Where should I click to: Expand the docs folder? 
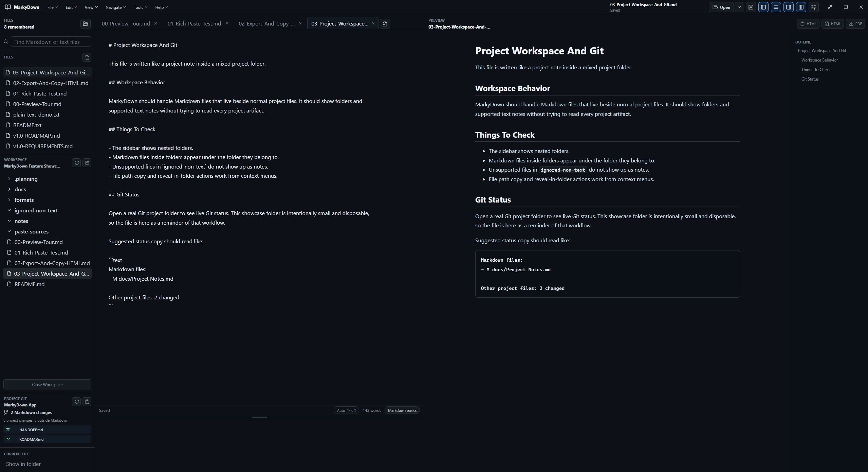click(10, 189)
